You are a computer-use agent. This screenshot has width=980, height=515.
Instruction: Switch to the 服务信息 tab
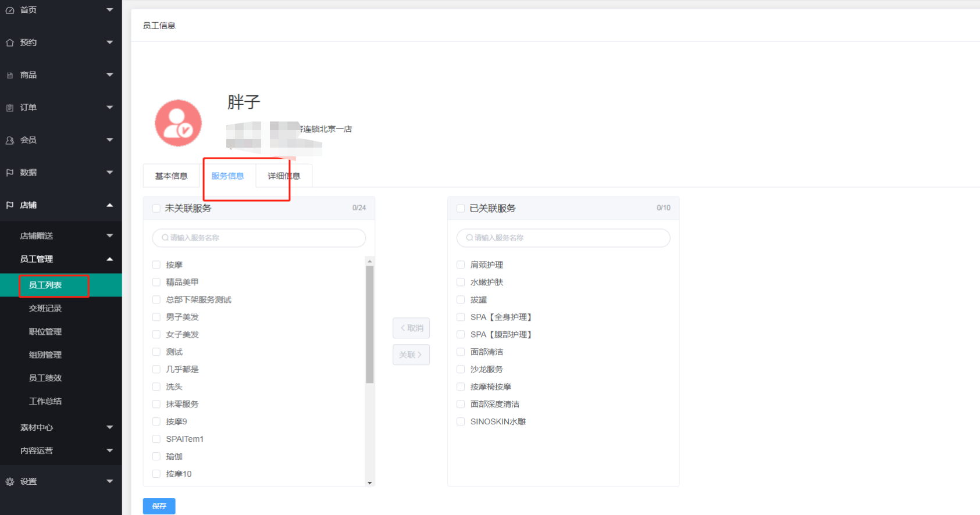coord(227,176)
